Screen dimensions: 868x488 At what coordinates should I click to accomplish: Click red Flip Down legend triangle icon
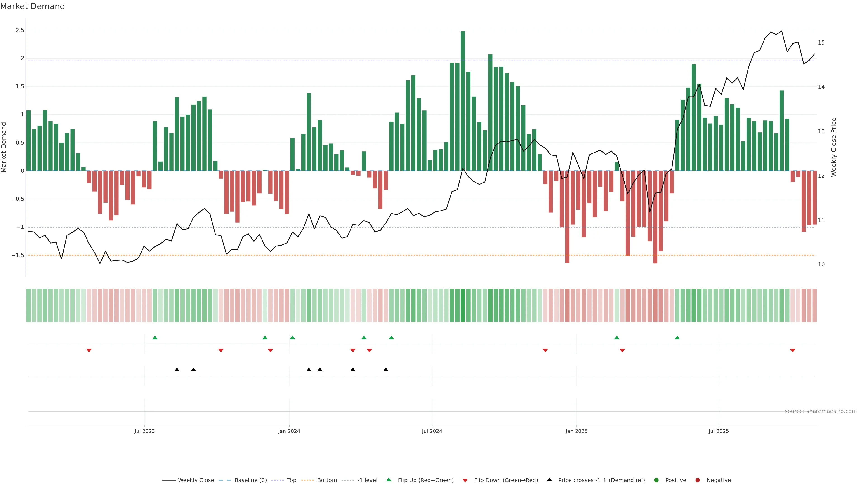tap(465, 480)
